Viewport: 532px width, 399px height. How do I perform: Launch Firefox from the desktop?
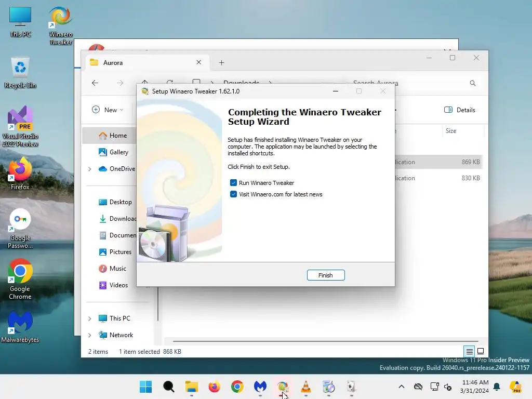[x=20, y=174]
